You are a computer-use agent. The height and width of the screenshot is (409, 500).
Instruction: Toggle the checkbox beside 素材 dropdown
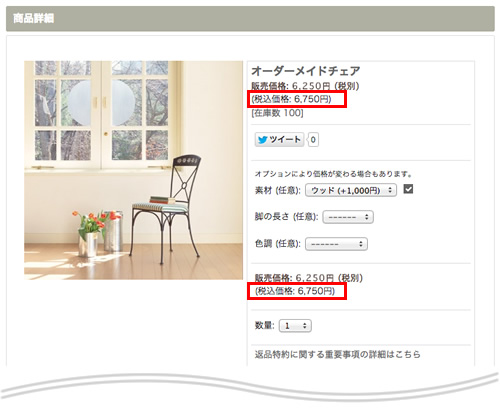[x=408, y=189]
